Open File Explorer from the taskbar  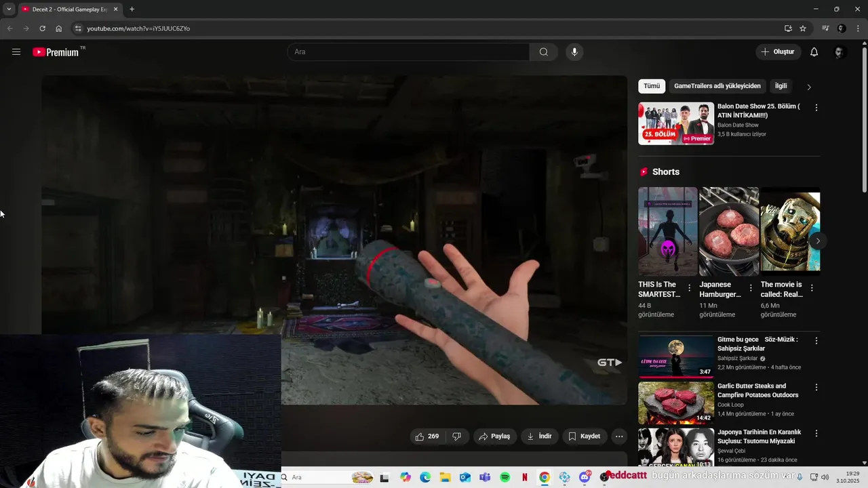(x=445, y=477)
